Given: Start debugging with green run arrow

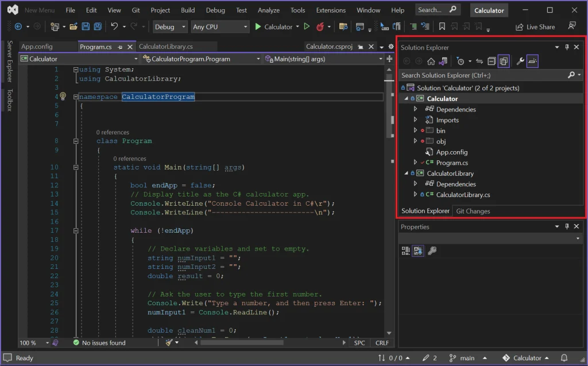Looking at the screenshot, I should [x=258, y=26].
